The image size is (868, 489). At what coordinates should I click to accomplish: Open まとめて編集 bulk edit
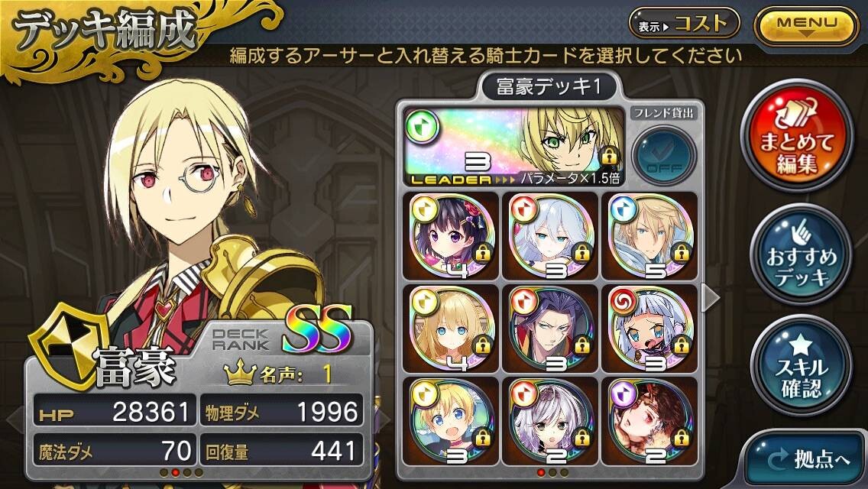[796, 137]
